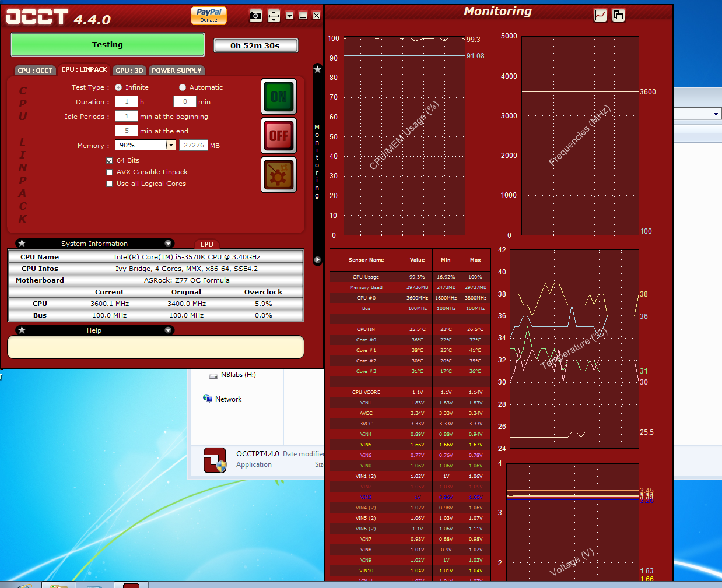Set idle minutes at the beginning field
722x588 pixels.
click(x=127, y=116)
